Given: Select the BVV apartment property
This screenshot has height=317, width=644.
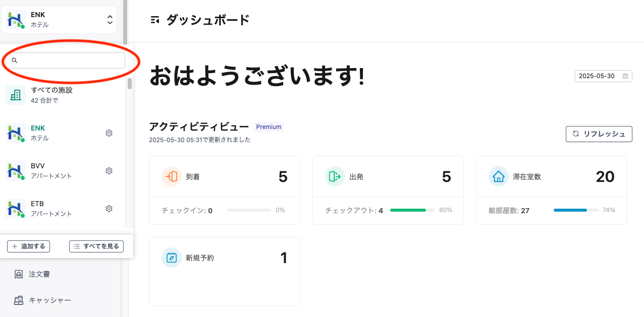Looking at the screenshot, I should click(x=51, y=171).
